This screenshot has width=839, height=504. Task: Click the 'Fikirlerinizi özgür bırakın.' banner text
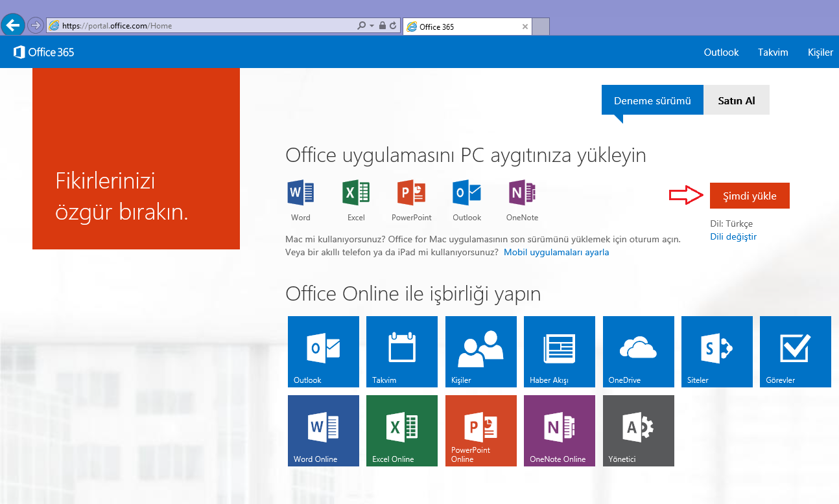(122, 196)
